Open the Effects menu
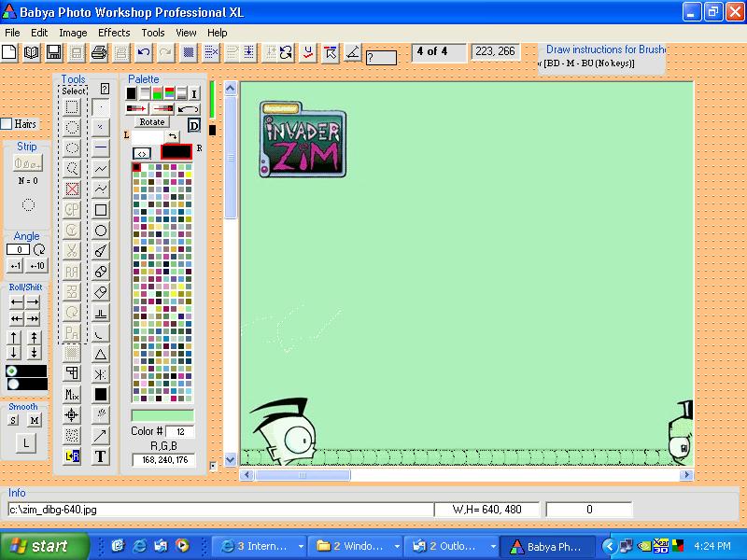The width and height of the screenshot is (747, 560). (114, 33)
